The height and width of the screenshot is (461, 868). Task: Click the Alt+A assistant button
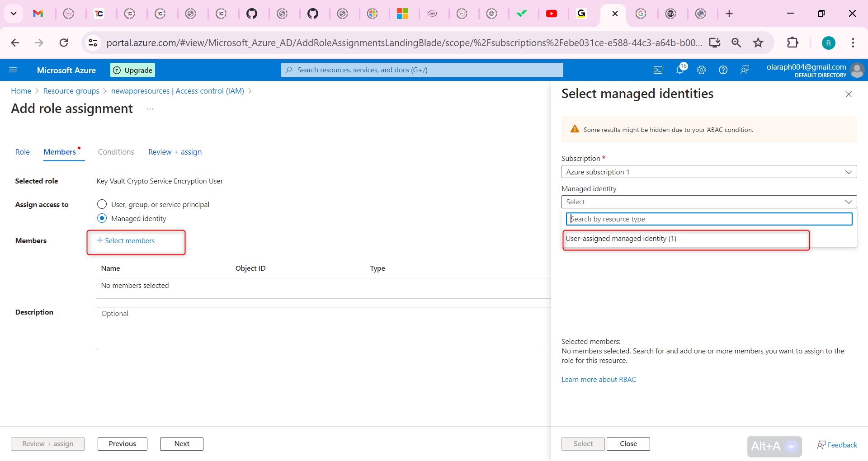(x=774, y=446)
